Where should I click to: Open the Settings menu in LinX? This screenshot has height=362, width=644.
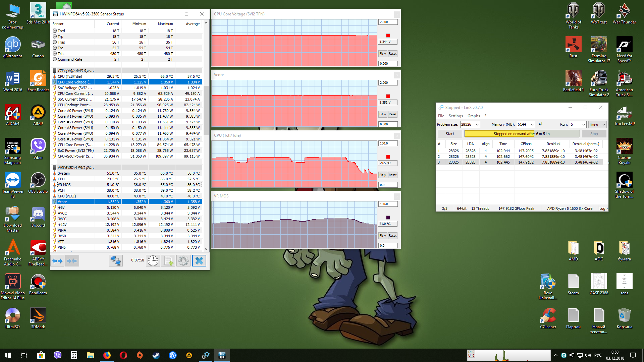455,116
